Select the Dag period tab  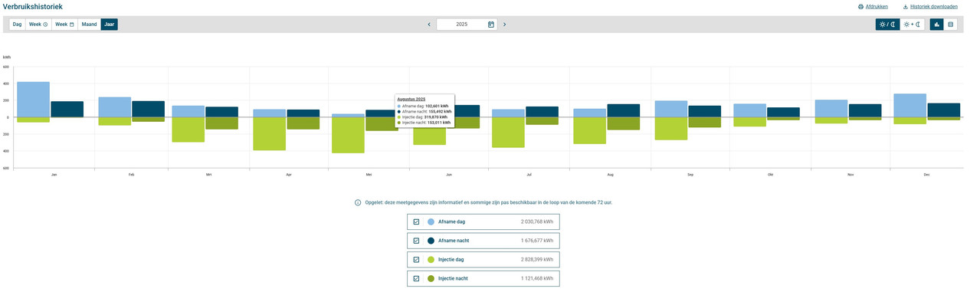[17, 25]
